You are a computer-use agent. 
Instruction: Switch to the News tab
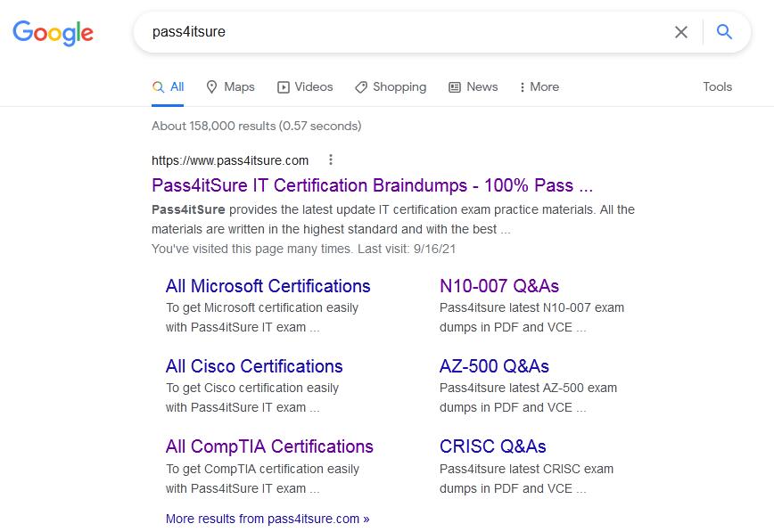[473, 87]
